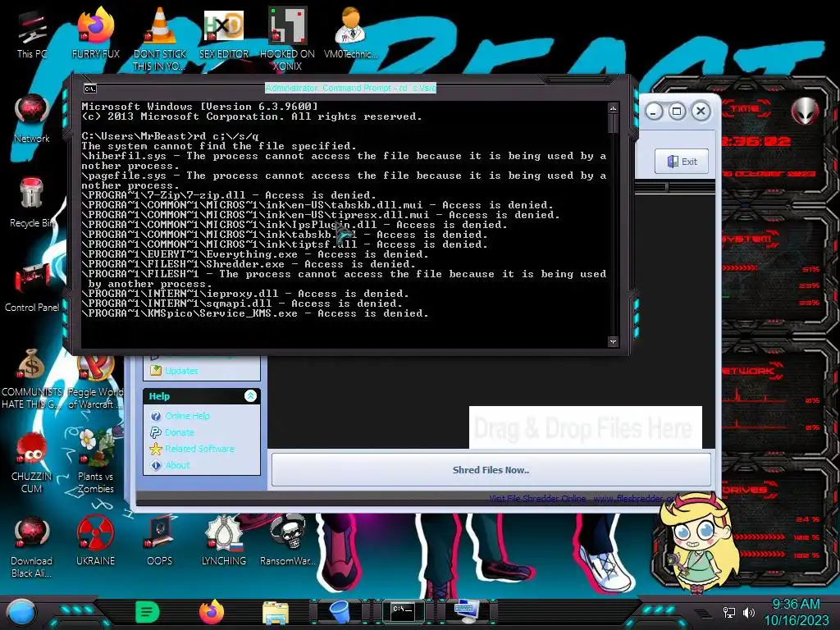
Task: Open File Explorer from taskbar
Action: coord(276,612)
